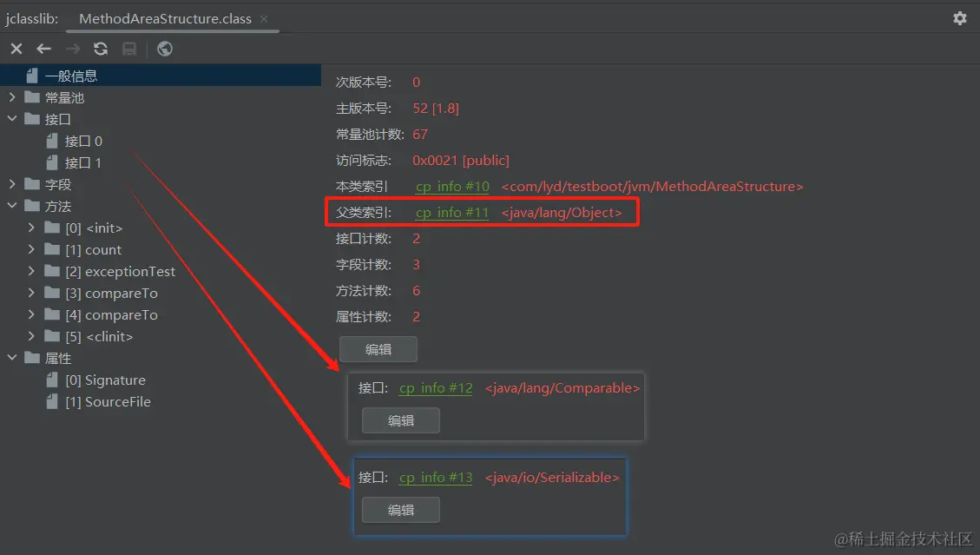Click 编辑 button under java/io/Serializable

[401, 510]
